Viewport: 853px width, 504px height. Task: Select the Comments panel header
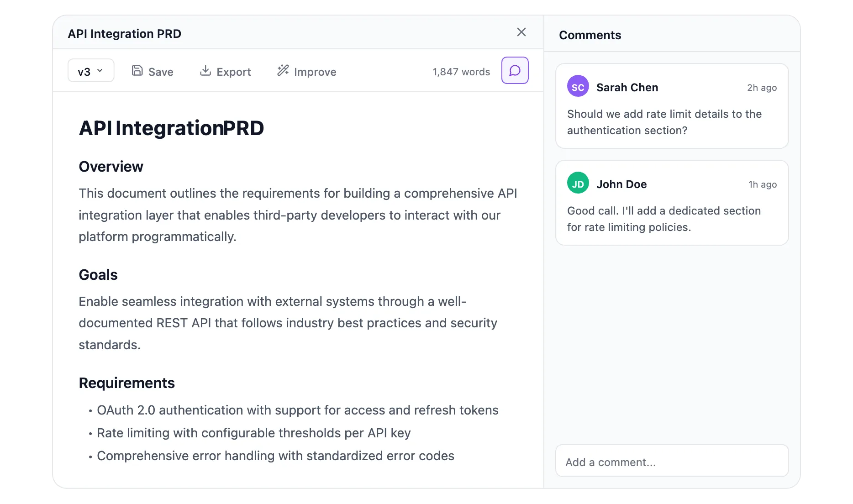pyautogui.click(x=590, y=35)
